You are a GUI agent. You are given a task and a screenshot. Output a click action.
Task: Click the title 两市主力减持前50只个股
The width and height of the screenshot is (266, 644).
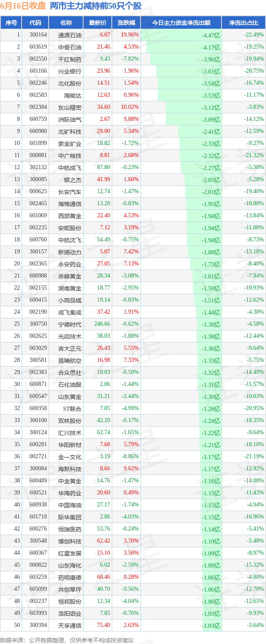pos(96,6)
